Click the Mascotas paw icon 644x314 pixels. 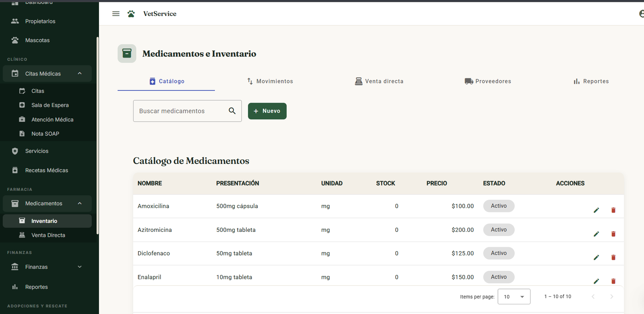pos(15,40)
